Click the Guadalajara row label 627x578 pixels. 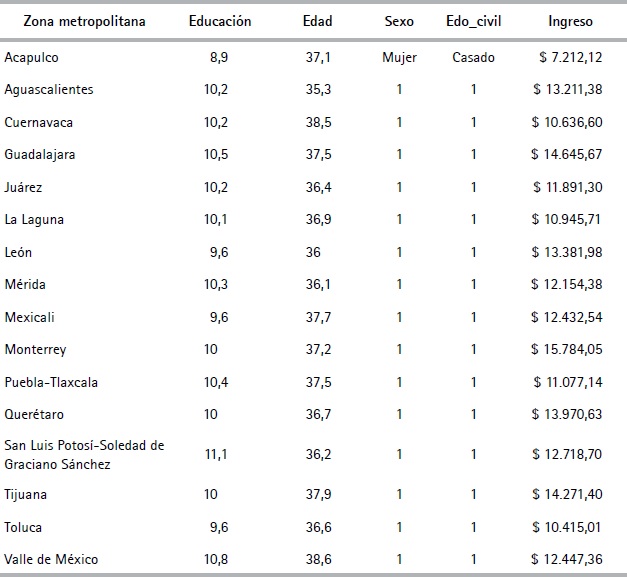pyautogui.click(x=40, y=155)
